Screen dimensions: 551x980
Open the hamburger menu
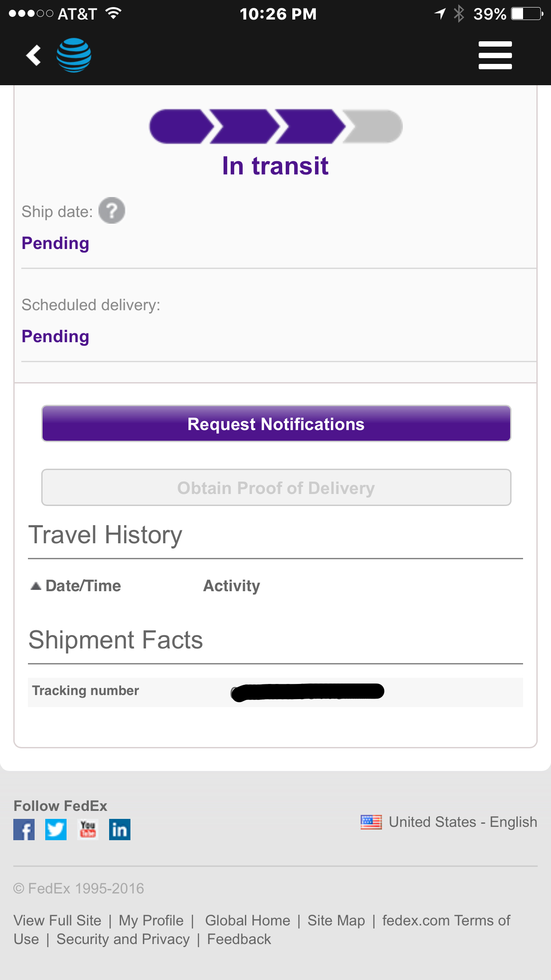495,55
